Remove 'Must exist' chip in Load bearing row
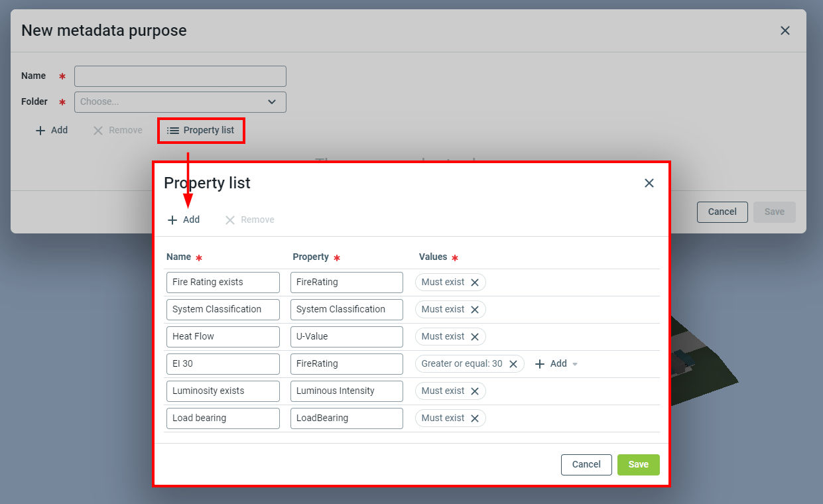823x504 pixels. coord(475,418)
